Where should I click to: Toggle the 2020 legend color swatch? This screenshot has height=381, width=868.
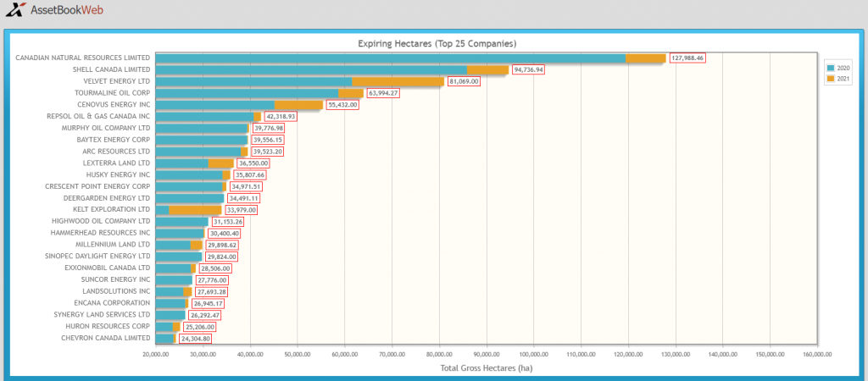click(x=831, y=68)
